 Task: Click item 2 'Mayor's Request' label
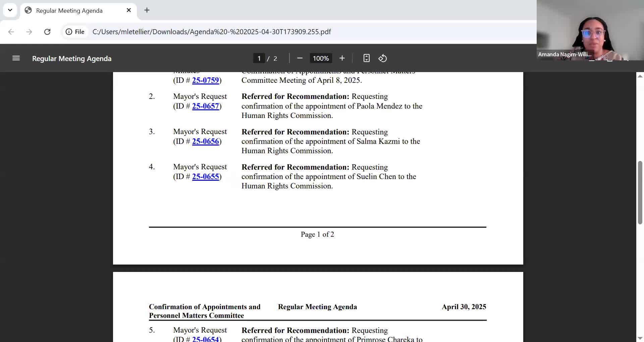(x=200, y=97)
